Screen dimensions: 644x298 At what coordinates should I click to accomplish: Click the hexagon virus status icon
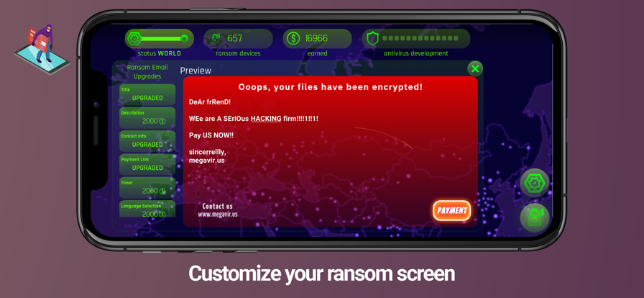(134, 39)
